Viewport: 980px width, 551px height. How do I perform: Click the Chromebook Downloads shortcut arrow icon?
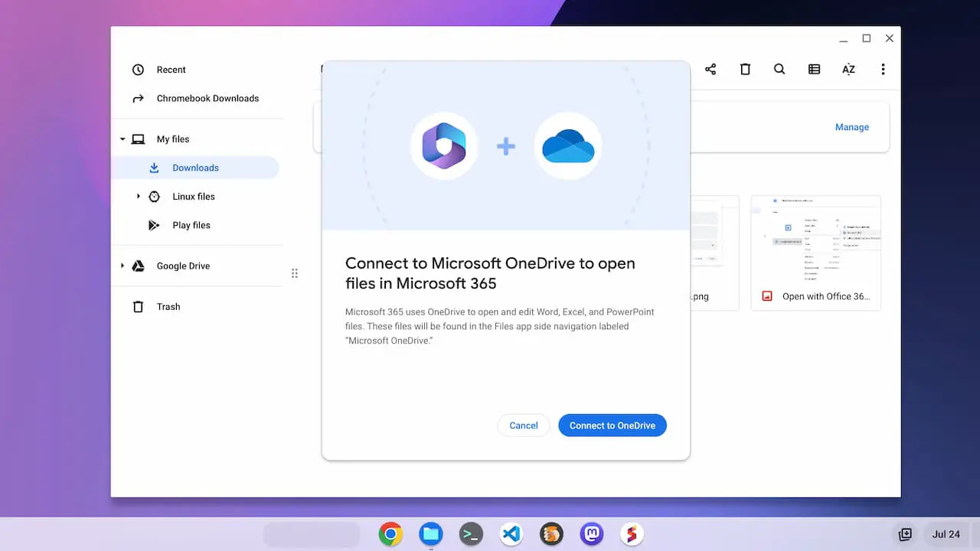[x=138, y=98]
